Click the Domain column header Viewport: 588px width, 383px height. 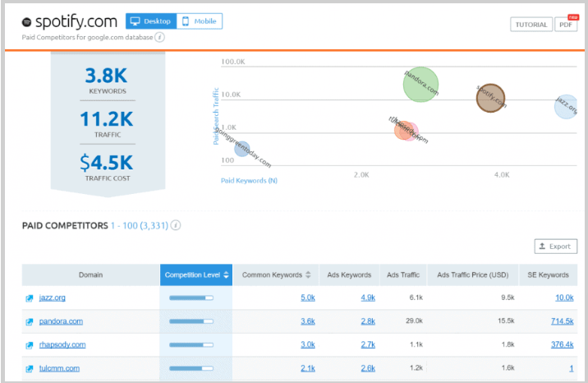coord(91,275)
